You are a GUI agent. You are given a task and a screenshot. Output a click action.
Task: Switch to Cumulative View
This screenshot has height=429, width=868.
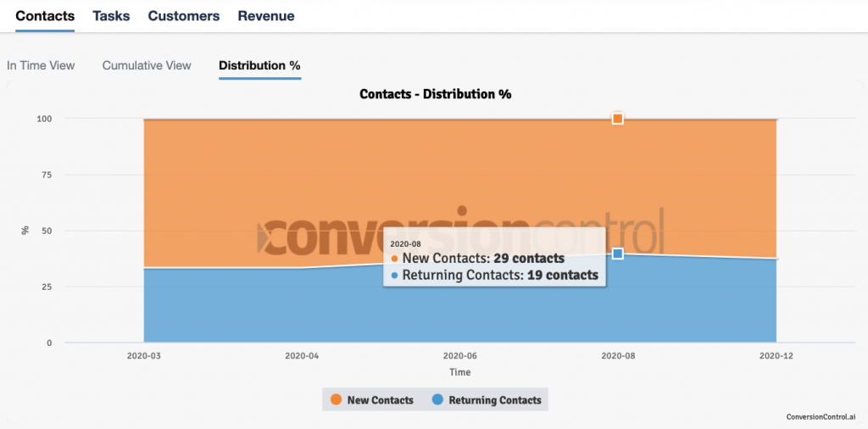(147, 65)
